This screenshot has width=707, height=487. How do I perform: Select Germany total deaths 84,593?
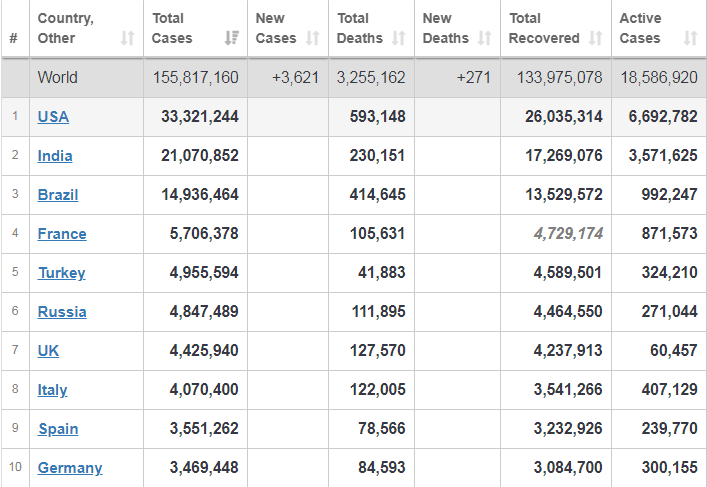point(381,468)
